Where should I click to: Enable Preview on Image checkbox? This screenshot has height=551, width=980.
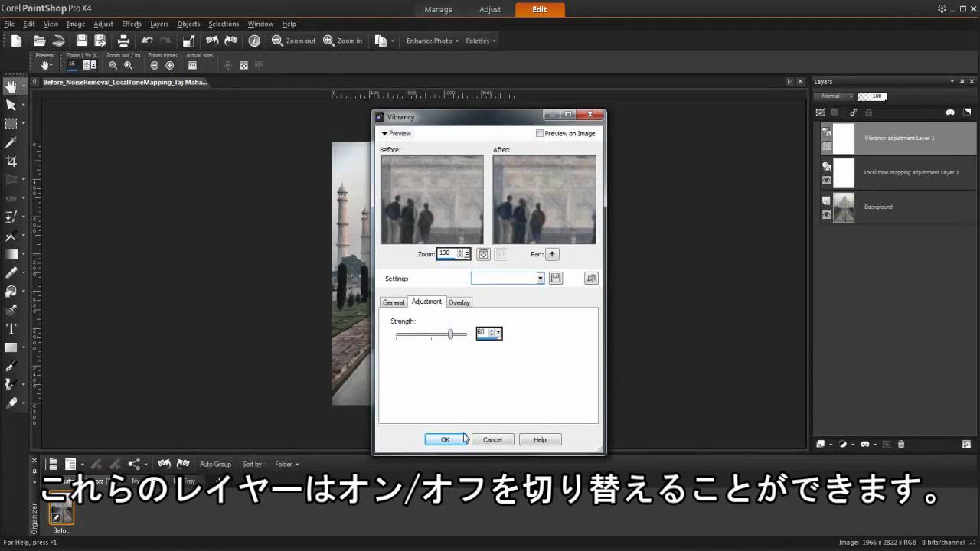(x=540, y=133)
